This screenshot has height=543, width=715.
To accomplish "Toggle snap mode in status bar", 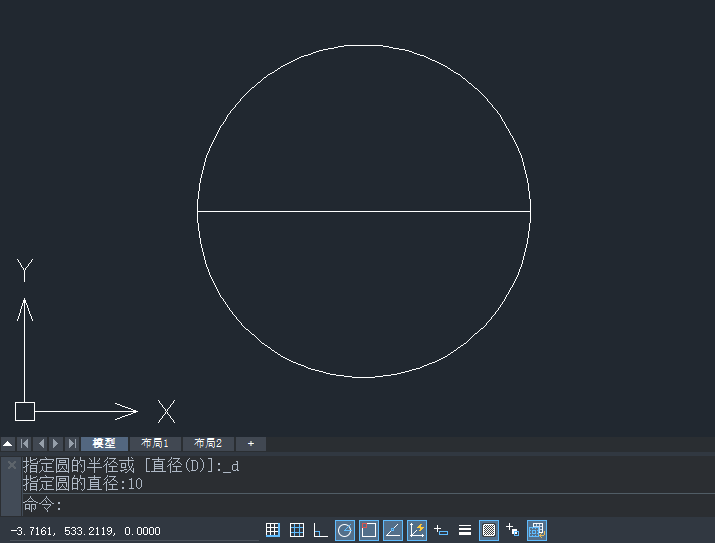I will coord(273,530).
